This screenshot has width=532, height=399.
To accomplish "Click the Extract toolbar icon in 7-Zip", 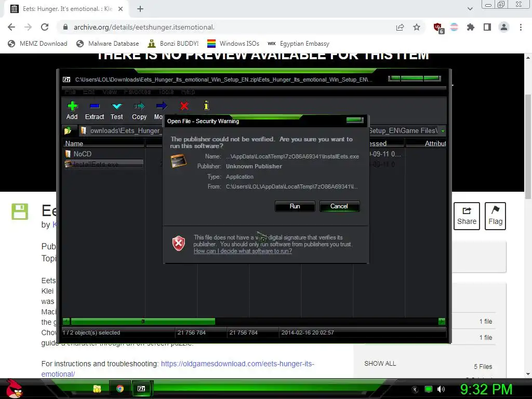I will (x=95, y=111).
